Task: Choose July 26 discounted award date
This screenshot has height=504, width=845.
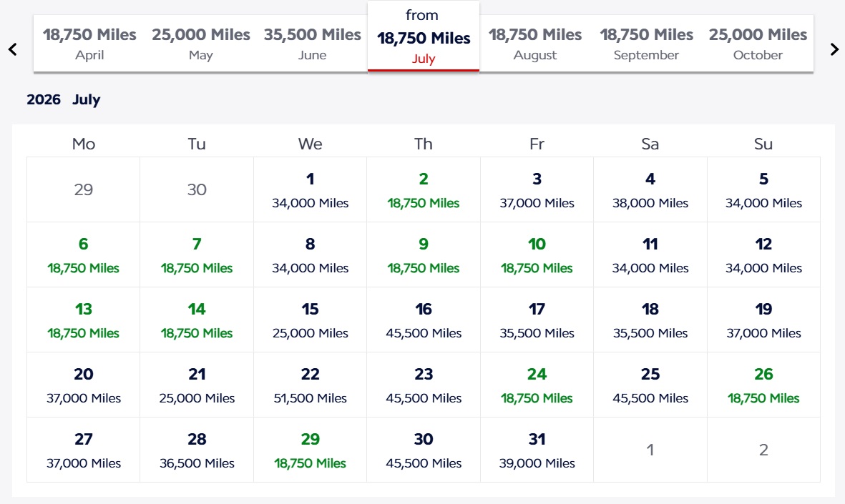Action: coord(763,385)
